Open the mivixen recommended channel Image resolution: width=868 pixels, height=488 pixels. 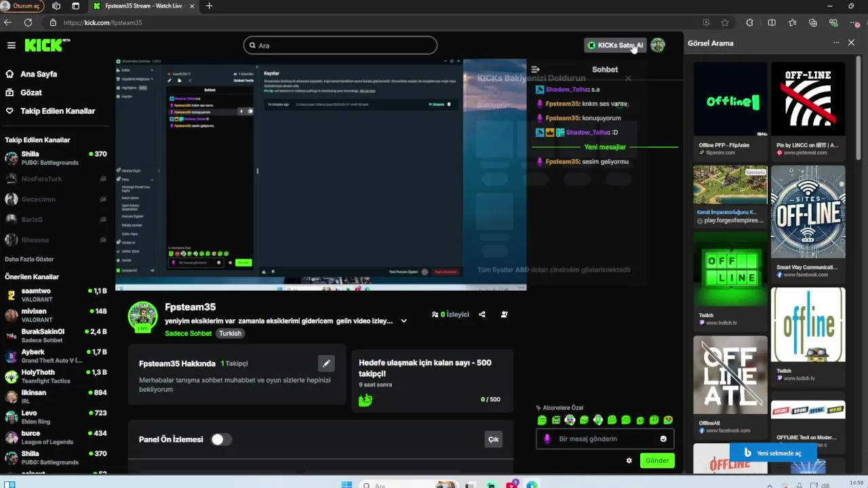(56, 315)
